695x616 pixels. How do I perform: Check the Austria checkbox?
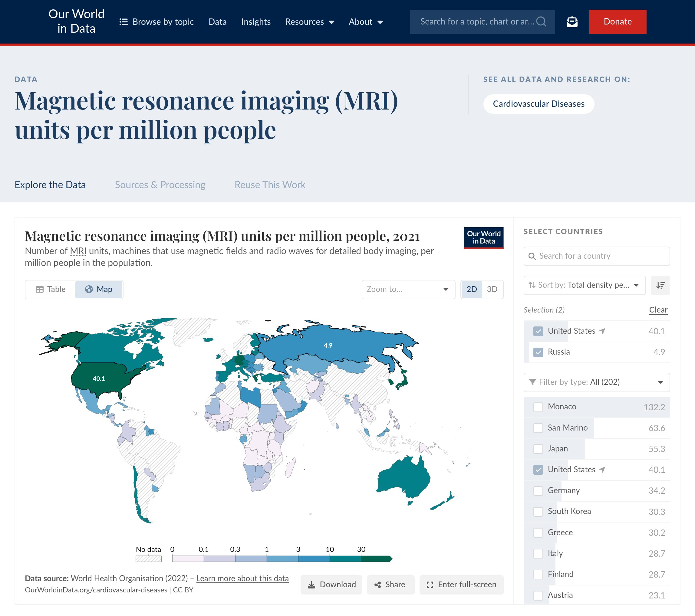click(538, 595)
